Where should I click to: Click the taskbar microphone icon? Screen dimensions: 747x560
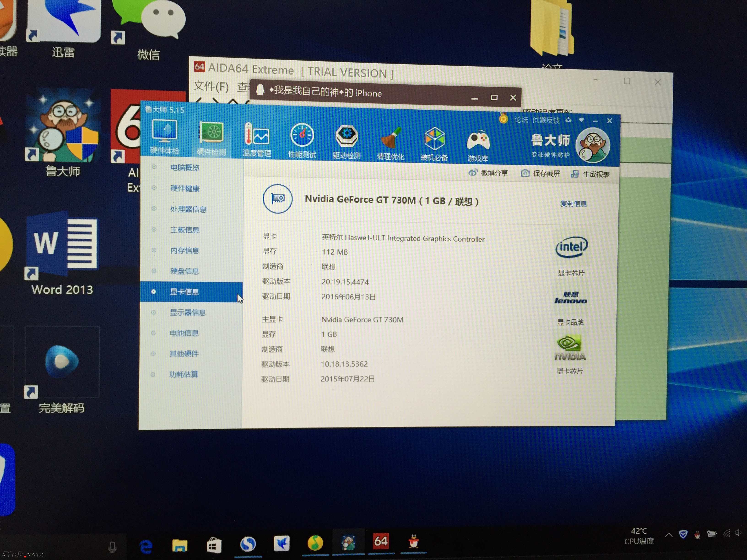pos(112,547)
